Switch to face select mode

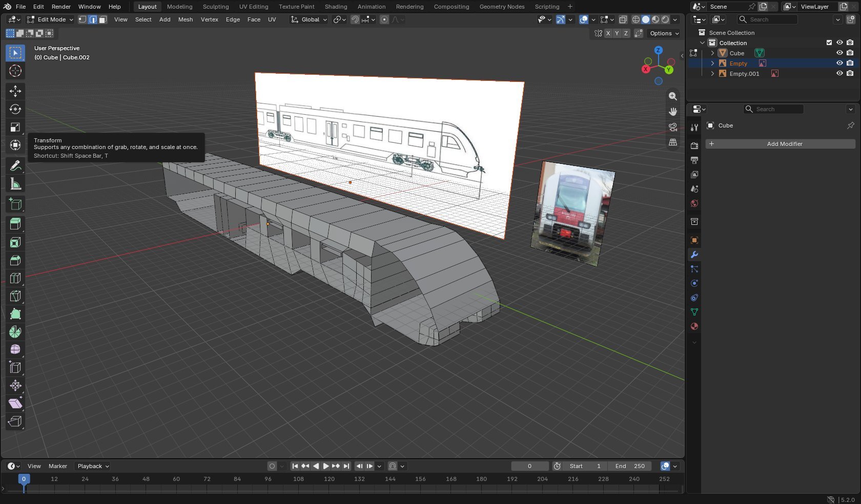coord(102,19)
